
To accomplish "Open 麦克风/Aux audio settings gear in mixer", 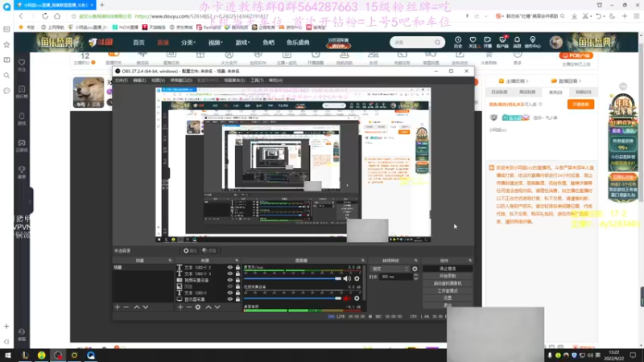I will tap(357, 278).
